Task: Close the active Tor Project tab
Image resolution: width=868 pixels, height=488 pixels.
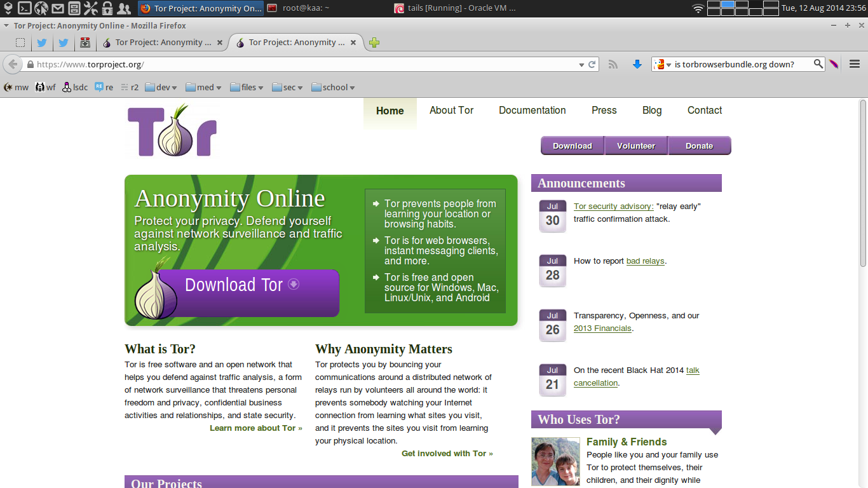Action: click(353, 43)
